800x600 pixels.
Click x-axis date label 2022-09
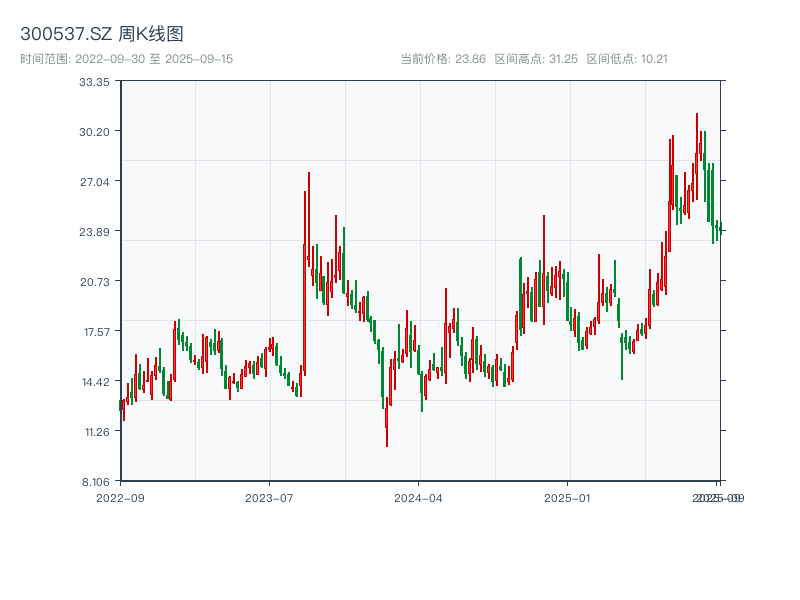(120, 498)
